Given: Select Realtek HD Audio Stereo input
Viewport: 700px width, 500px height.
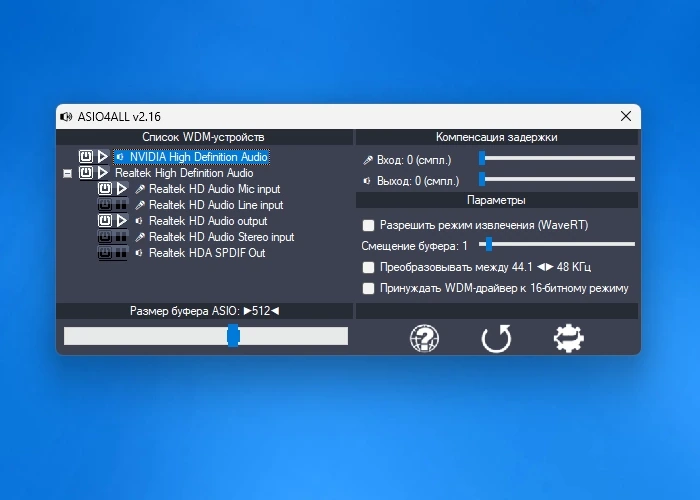Looking at the screenshot, I should [221, 237].
